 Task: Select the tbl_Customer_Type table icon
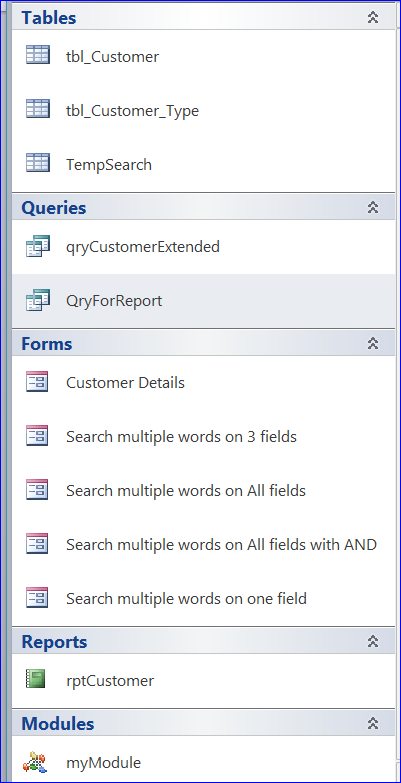37,109
